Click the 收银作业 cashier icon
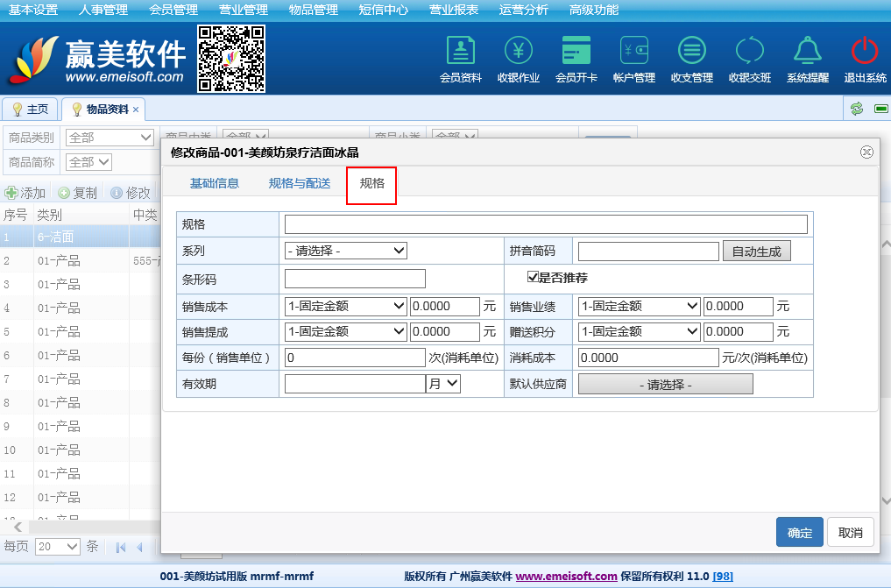891x588 pixels. [x=518, y=53]
